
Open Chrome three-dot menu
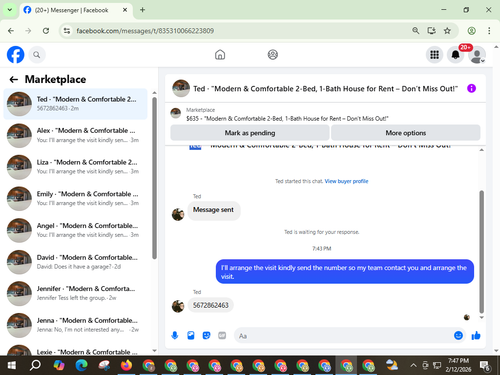point(489,31)
